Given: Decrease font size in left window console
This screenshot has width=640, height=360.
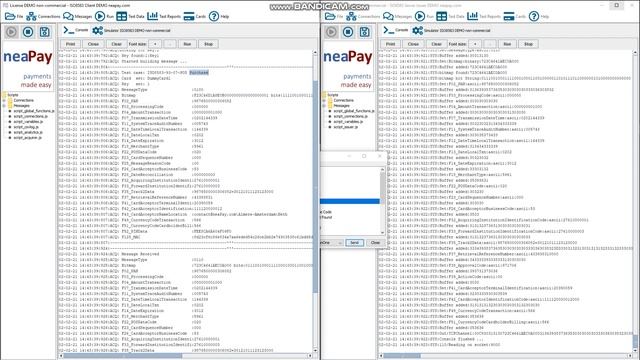Looking at the screenshot, I should 170,44.
